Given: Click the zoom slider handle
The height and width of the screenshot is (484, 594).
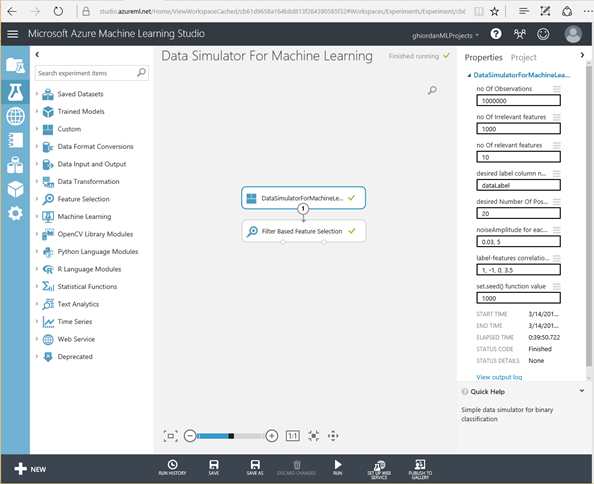Looking at the screenshot, I should (231, 436).
